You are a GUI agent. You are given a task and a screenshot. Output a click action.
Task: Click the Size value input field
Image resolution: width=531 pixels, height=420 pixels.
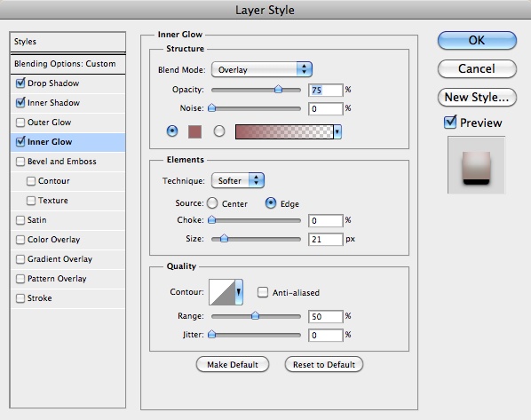coord(325,239)
